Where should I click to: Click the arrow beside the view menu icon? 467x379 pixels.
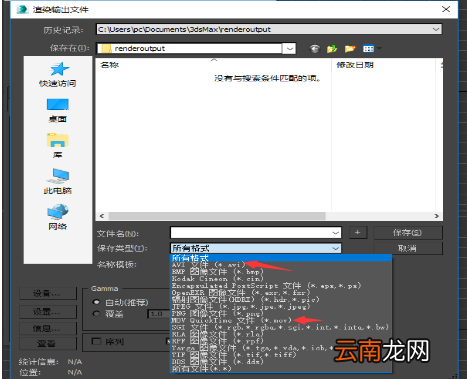(379, 49)
